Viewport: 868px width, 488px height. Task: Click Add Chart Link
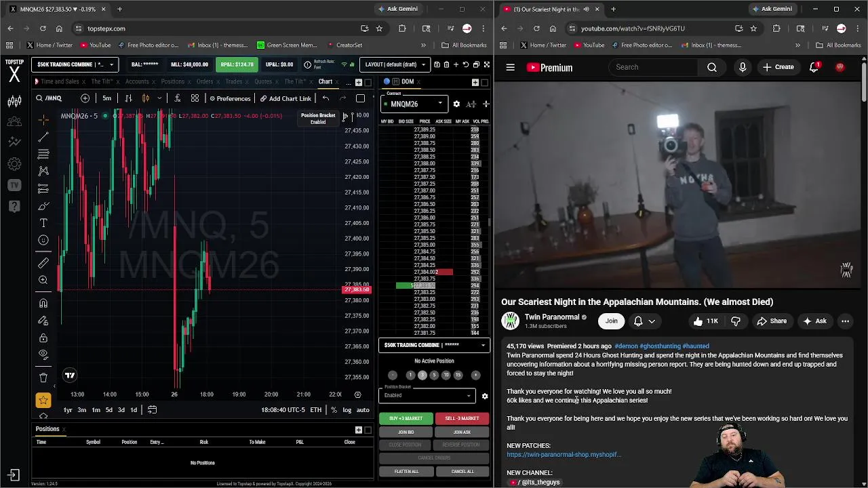tap(285, 98)
